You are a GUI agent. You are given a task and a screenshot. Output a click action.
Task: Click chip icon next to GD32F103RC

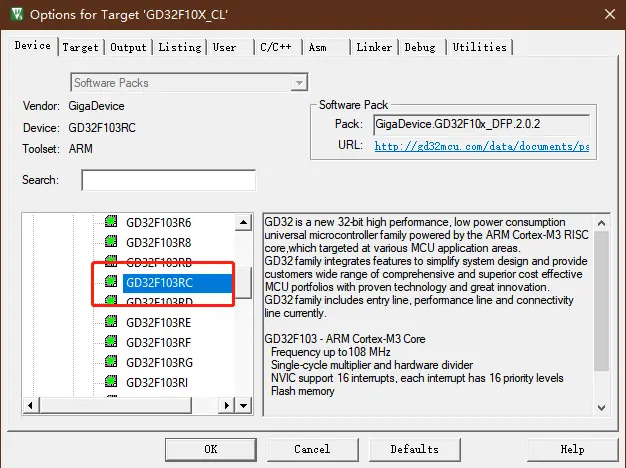pos(111,281)
